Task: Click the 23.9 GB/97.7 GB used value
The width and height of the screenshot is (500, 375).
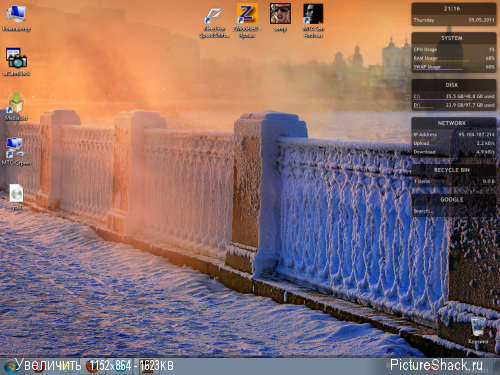Action: [470, 105]
